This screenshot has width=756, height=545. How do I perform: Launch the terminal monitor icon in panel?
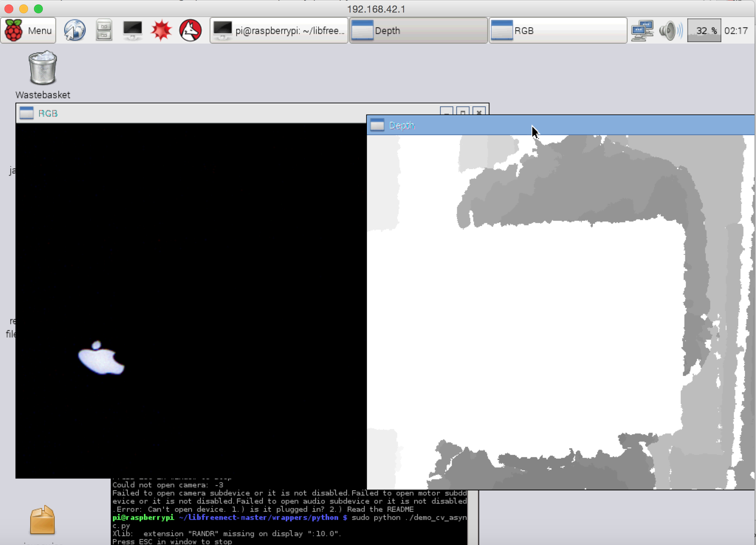coord(132,30)
